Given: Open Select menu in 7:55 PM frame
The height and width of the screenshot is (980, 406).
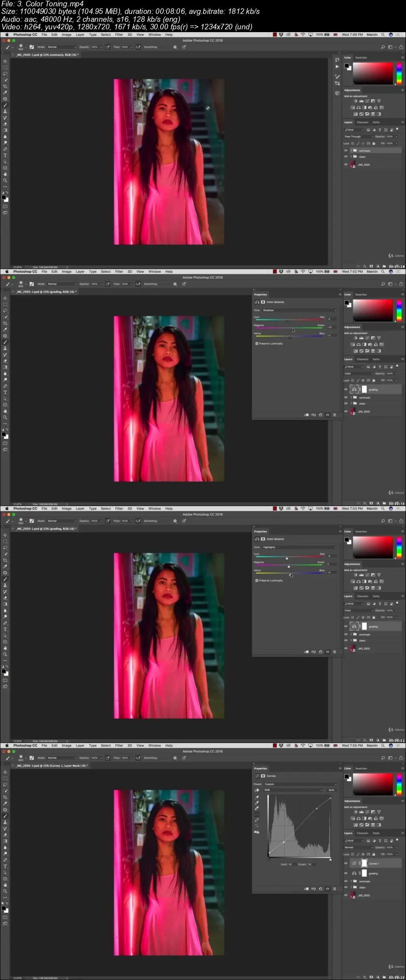Looking at the screenshot, I should click(106, 745).
